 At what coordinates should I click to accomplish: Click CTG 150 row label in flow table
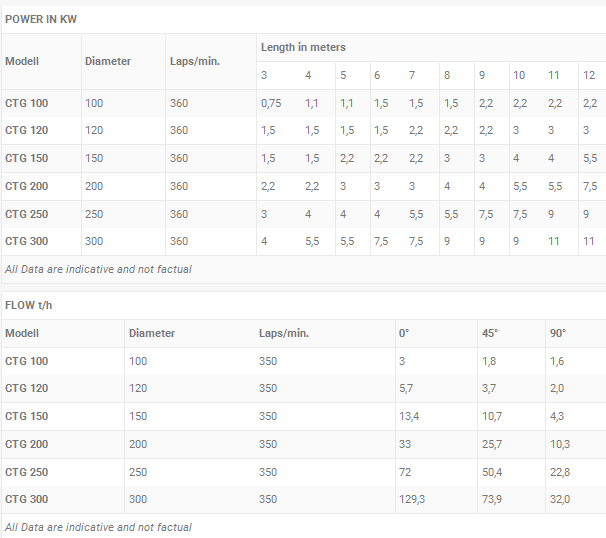[26, 416]
